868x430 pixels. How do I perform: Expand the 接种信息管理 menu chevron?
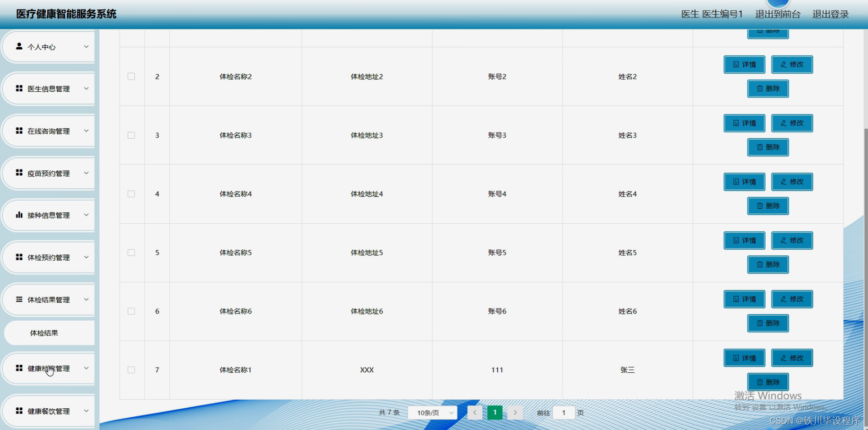[x=86, y=215]
